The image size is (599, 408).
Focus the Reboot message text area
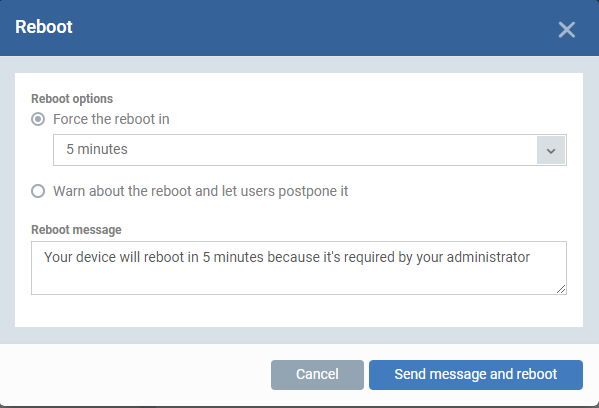(x=299, y=268)
